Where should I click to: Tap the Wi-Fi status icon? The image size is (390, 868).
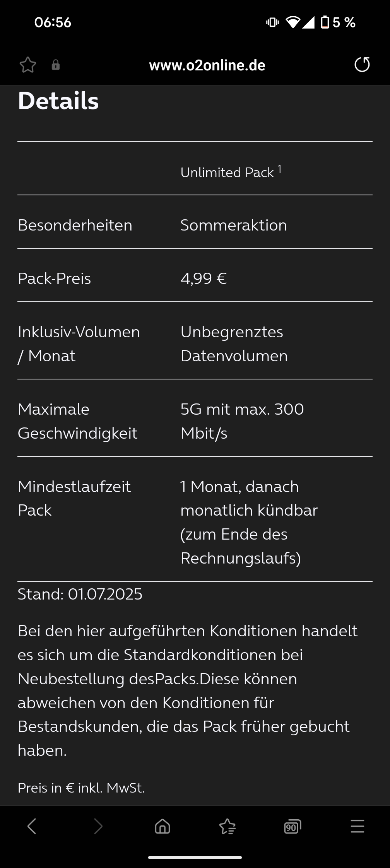click(293, 22)
